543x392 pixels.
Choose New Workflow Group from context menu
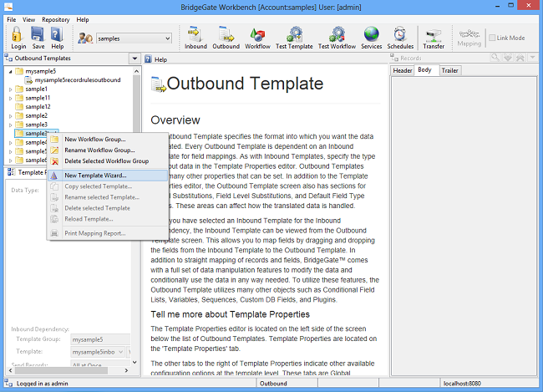pyautogui.click(x=108, y=139)
